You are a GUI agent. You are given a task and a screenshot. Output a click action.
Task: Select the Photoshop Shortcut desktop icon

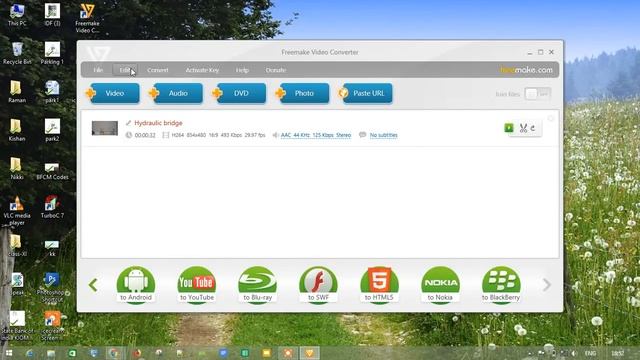tap(52, 288)
